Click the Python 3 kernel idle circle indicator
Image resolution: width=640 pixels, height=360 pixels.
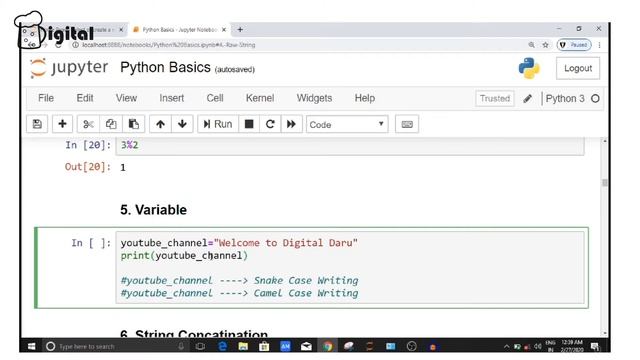(595, 98)
